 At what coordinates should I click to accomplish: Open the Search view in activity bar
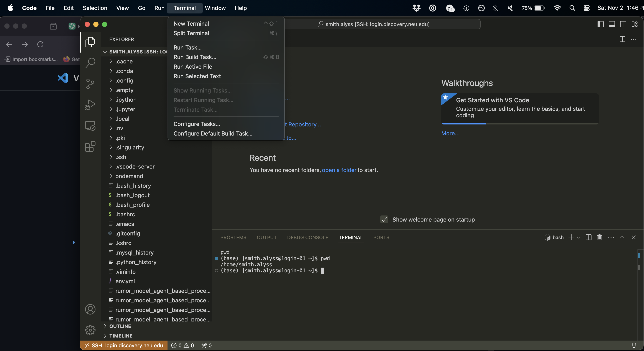pos(90,63)
